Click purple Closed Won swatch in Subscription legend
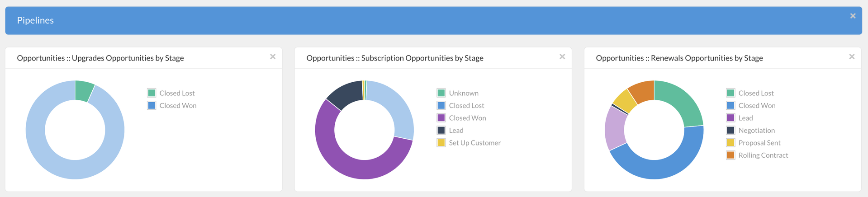The width and height of the screenshot is (868, 197). [x=441, y=118]
